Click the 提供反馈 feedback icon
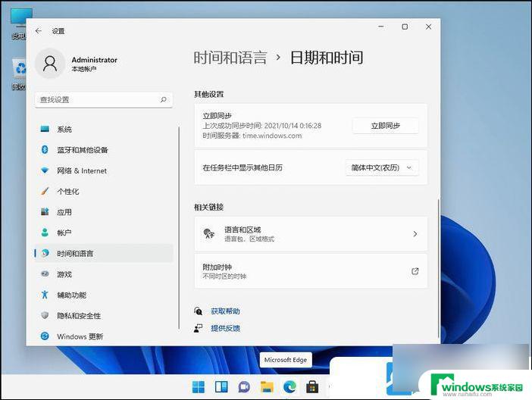Screen dimensions: 532x400 click(198, 328)
